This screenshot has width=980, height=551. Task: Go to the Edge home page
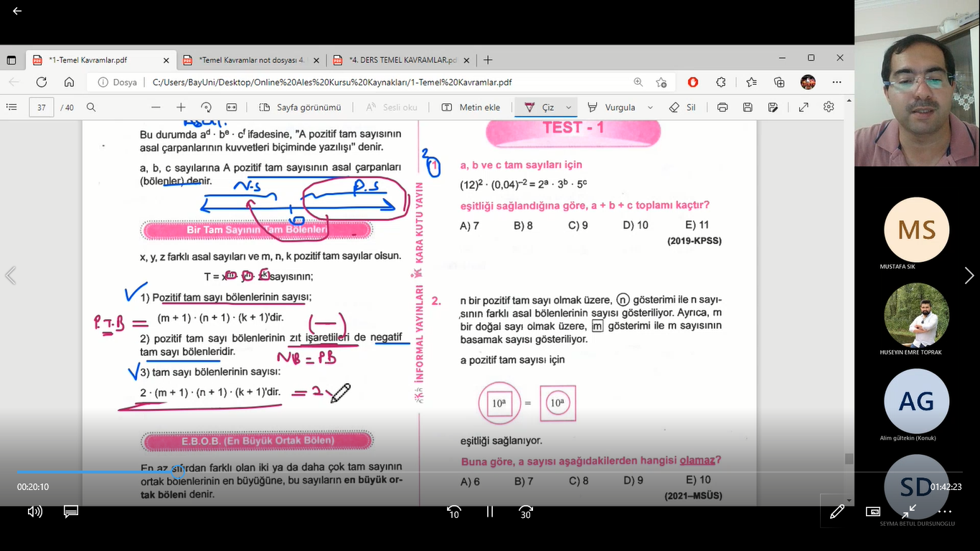click(70, 83)
